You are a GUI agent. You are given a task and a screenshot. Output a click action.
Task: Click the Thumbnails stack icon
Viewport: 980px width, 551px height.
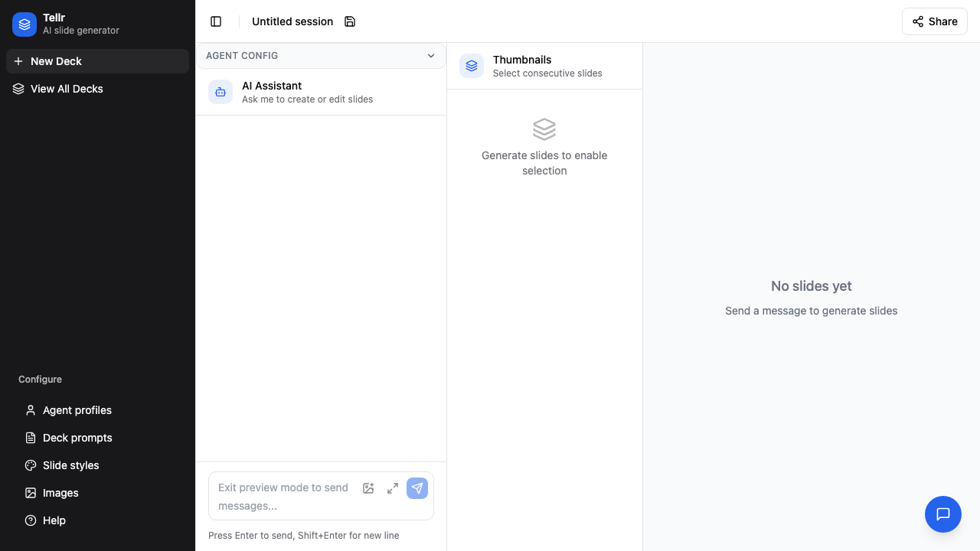click(x=472, y=66)
